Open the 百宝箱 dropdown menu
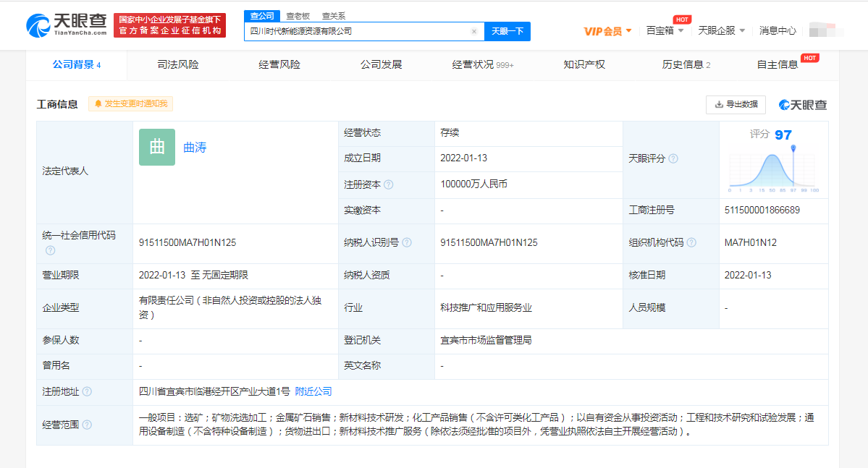This screenshot has width=868, height=468. (665, 31)
